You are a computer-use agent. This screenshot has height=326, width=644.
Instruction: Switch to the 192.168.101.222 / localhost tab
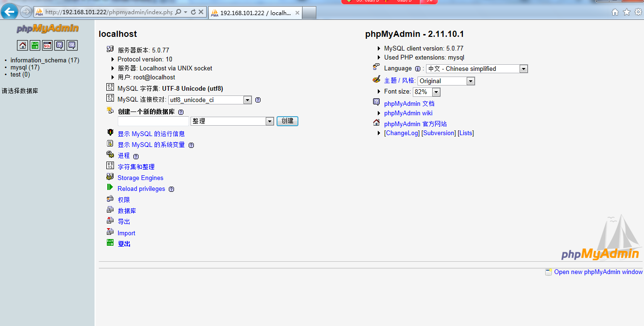[255, 13]
